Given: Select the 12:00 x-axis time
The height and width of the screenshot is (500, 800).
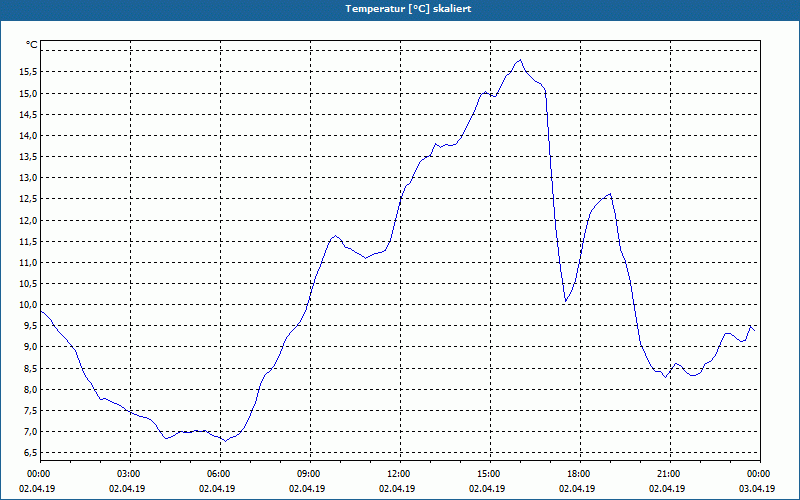Looking at the screenshot, I should 397,474.
